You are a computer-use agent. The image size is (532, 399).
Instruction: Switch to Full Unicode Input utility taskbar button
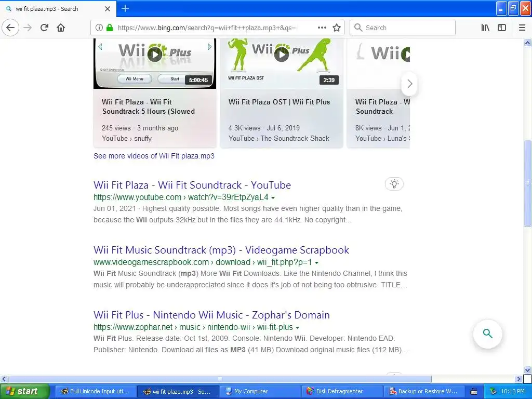pos(95,391)
